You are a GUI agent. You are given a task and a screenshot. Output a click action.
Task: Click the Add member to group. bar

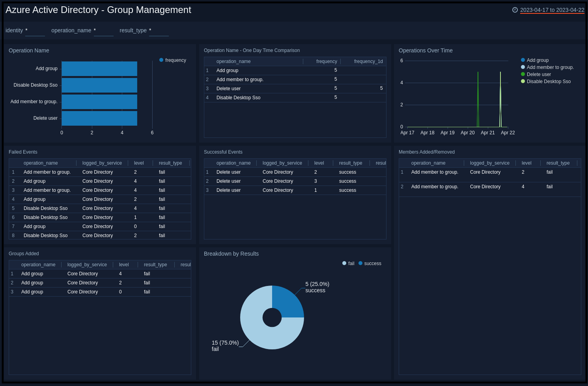[99, 102]
